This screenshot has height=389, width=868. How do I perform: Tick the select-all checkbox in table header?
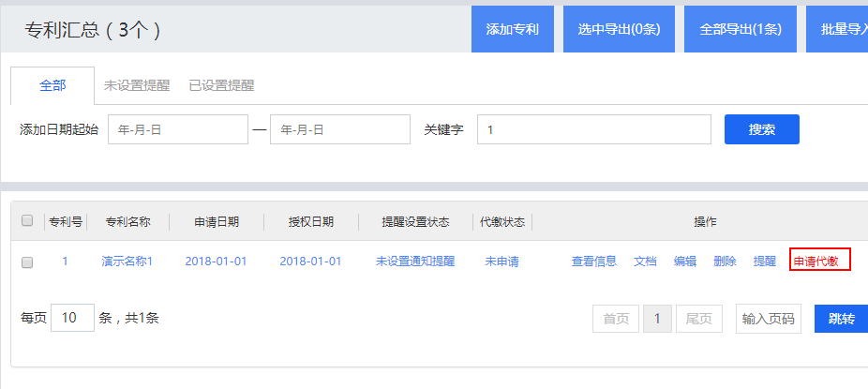(27, 221)
